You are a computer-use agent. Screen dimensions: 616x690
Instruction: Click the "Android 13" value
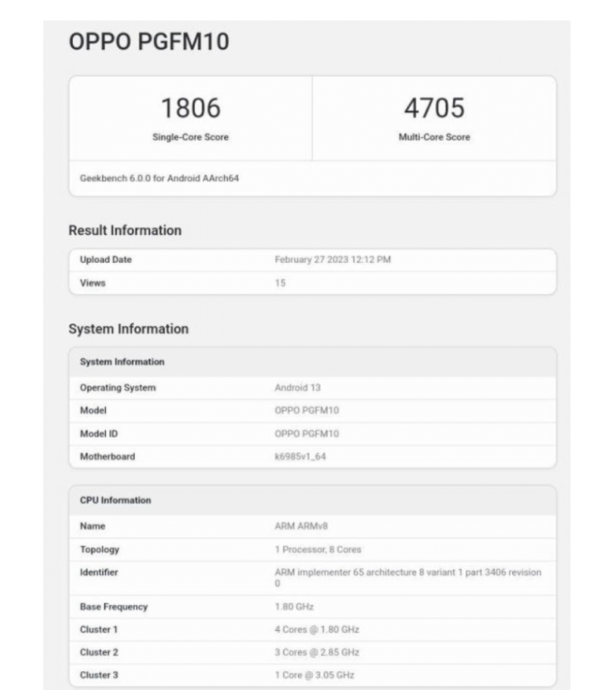pos(298,388)
